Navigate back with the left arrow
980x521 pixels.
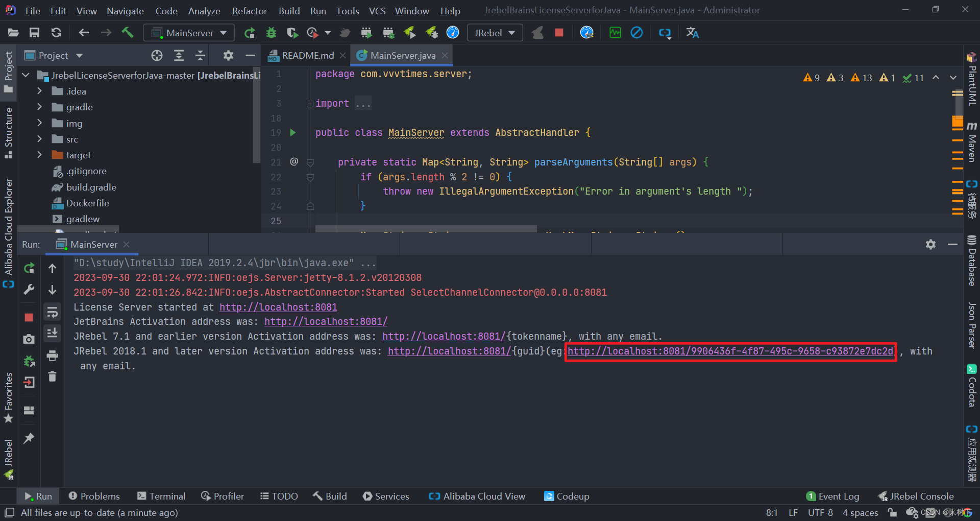pos(84,33)
